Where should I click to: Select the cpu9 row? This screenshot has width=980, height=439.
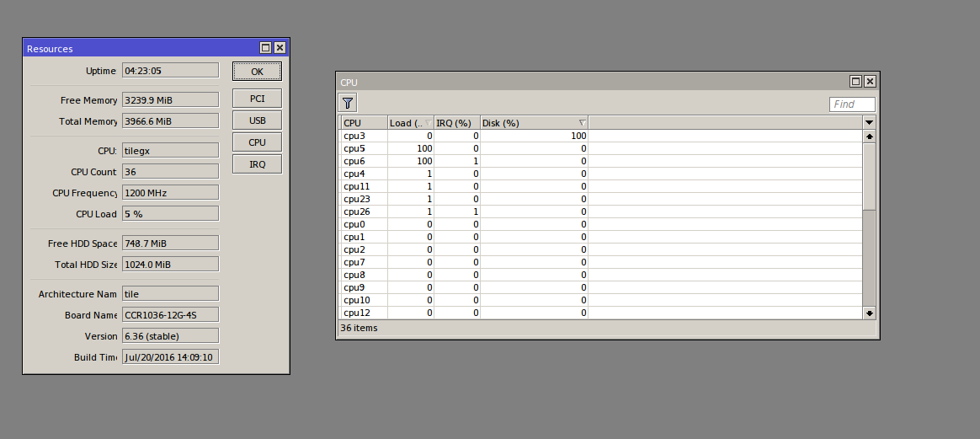pos(601,287)
